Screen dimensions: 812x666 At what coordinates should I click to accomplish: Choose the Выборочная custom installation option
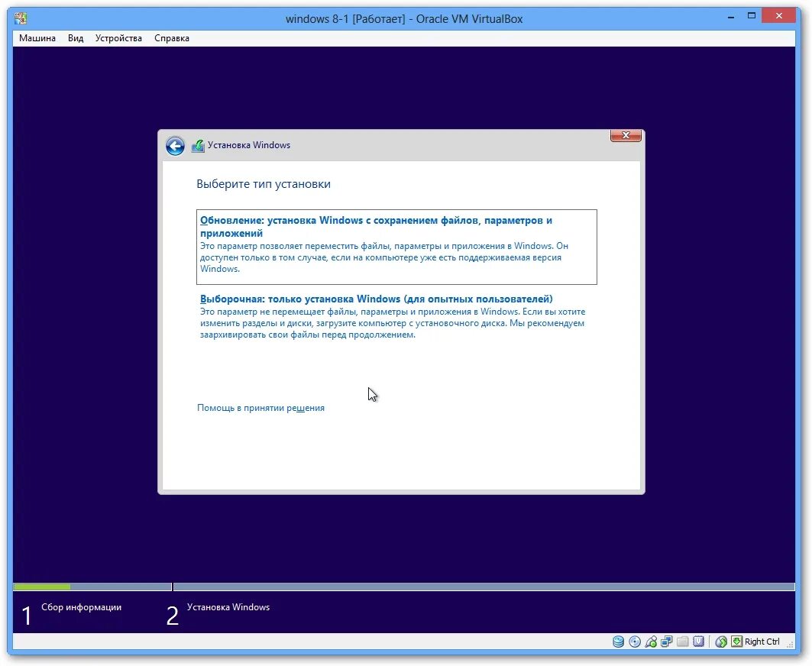(x=396, y=316)
